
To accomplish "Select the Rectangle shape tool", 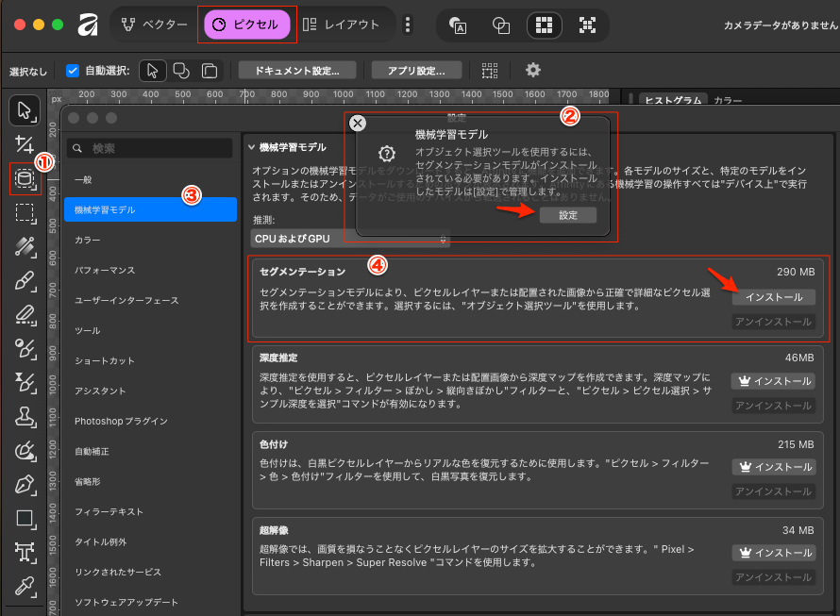I will click(x=25, y=519).
